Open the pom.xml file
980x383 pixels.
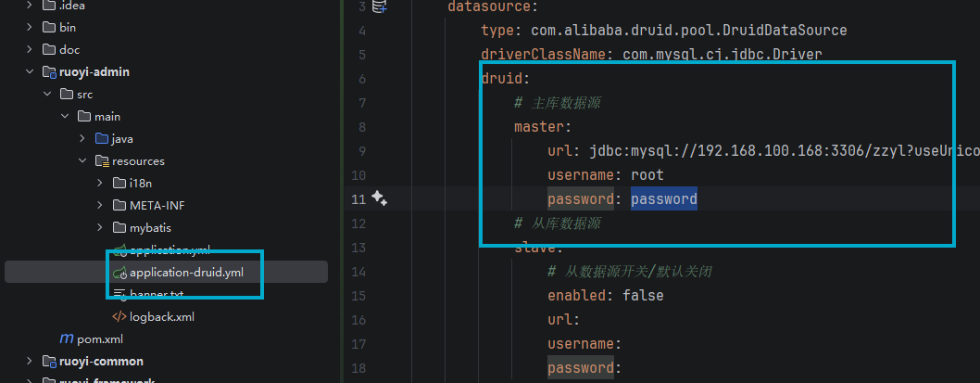point(100,339)
